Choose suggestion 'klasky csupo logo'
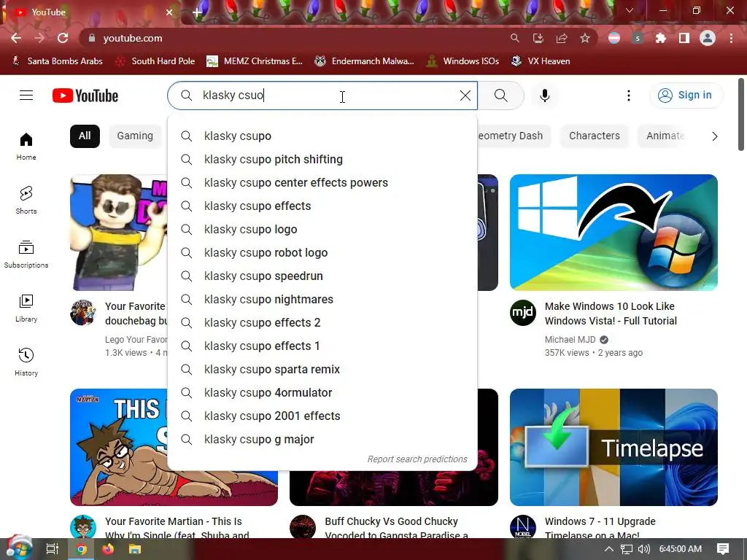 (x=322, y=230)
